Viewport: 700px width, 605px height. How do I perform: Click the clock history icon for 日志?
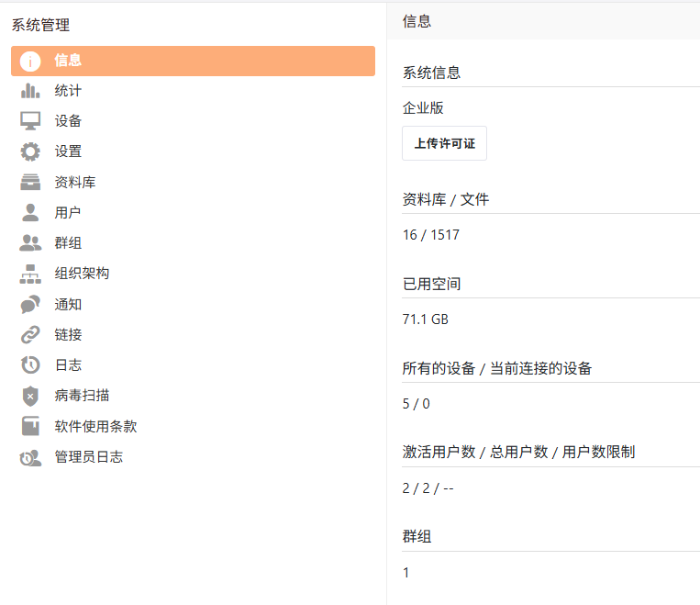(x=30, y=364)
